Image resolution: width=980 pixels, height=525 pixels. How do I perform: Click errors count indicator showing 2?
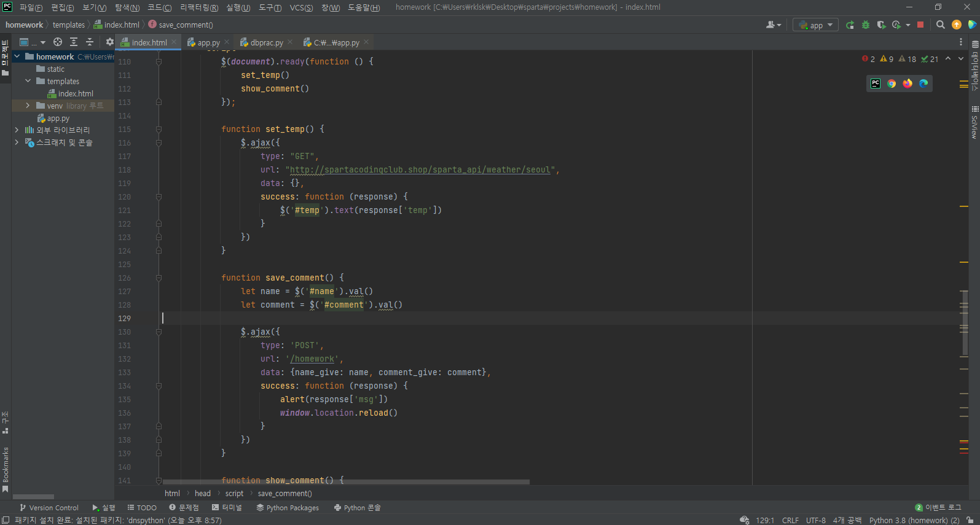tap(868, 59)
